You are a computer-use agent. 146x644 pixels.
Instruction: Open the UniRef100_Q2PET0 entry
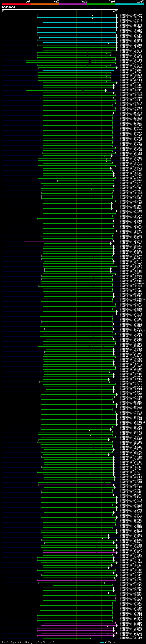tap(131, 567)
